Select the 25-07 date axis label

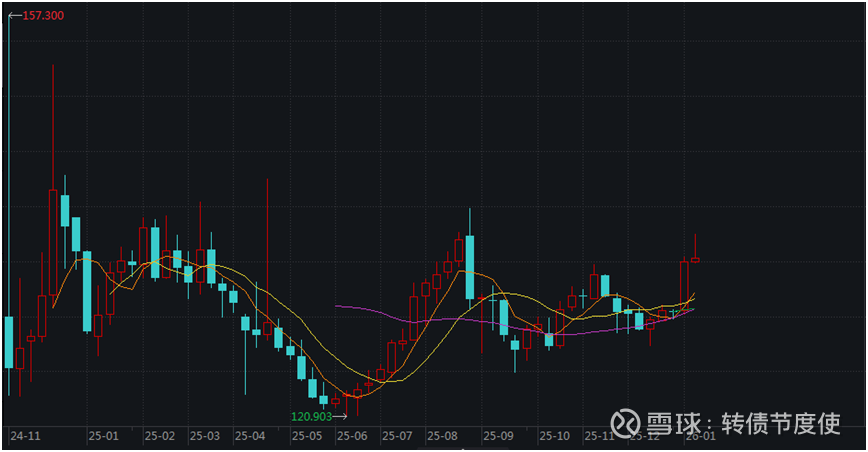397,436
